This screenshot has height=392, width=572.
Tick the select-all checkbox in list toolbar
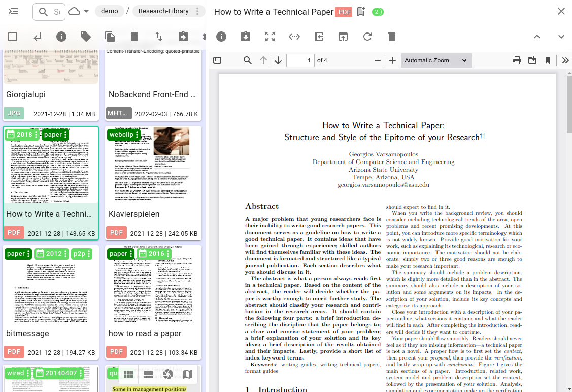[13, 37]
